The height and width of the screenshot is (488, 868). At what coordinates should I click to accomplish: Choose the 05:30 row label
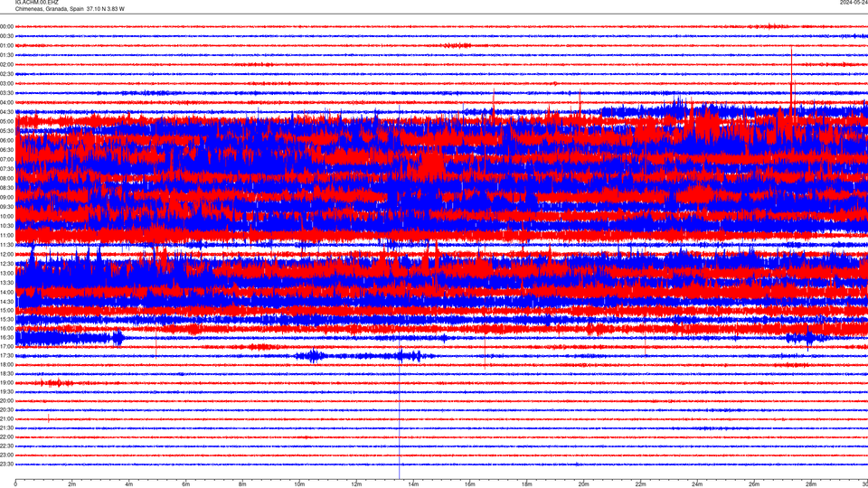tap(6, 130)
